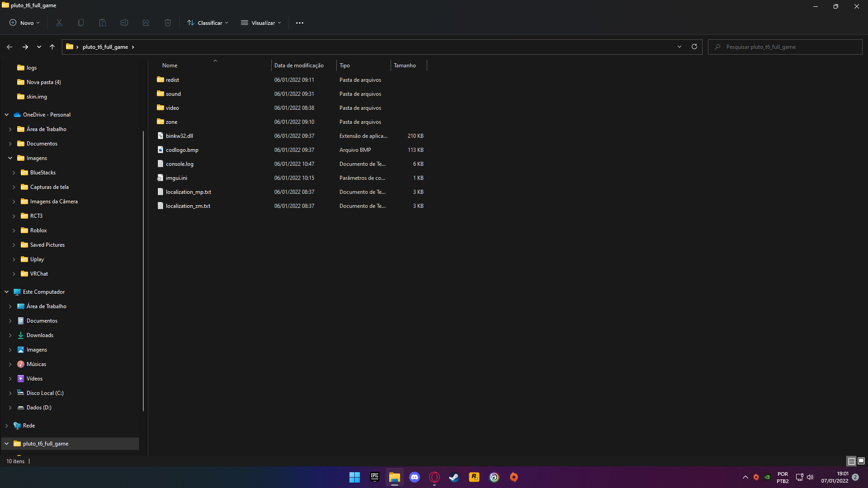
Task: Select logs folder in navigation pane
Action: [32, 68]
